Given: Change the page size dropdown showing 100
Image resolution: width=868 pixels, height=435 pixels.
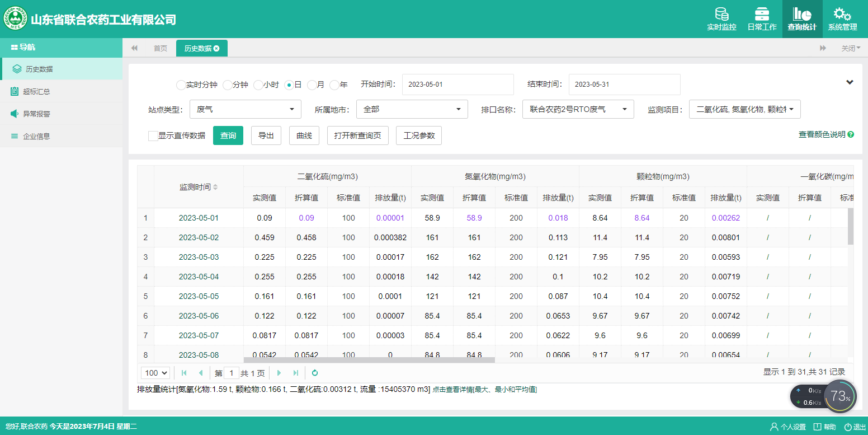Looking at the screenshot, I should coord(156,373).
